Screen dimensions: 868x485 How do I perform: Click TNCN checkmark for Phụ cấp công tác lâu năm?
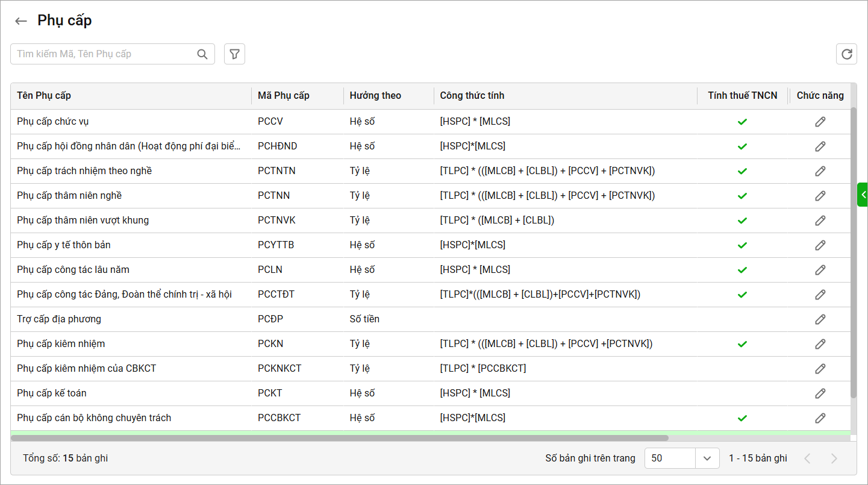tap(742, 270)
